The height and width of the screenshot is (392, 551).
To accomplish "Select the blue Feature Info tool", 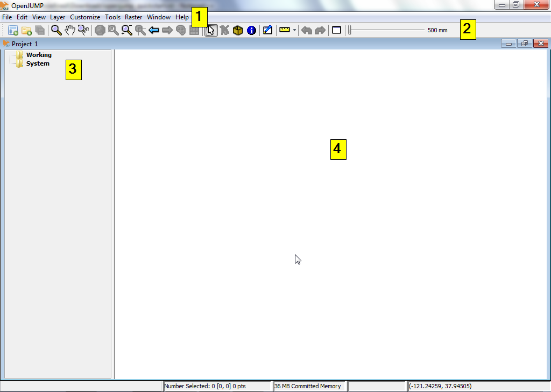I will (251, 30).
